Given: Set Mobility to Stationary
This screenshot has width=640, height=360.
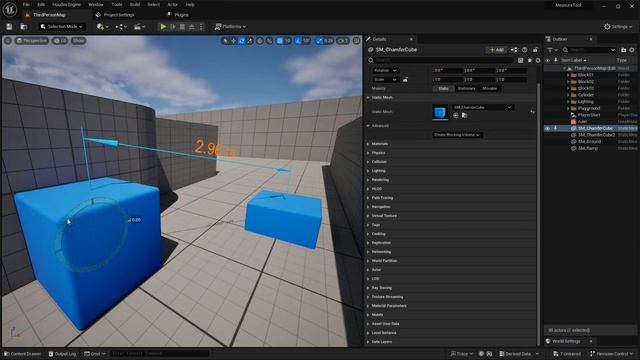Looking at the screenshot, I should click(x=466, y=89).
